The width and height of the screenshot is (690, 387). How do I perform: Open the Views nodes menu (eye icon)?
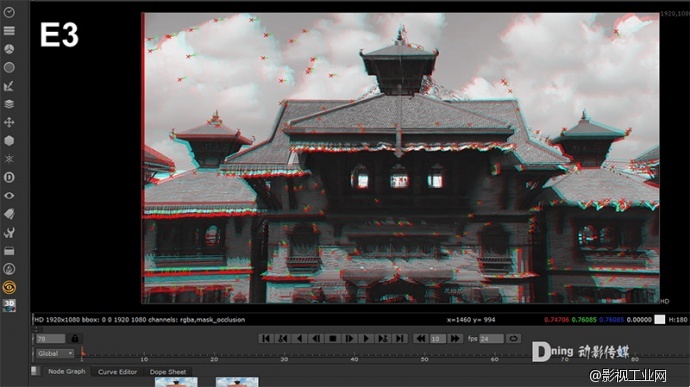tap(9, 195)
